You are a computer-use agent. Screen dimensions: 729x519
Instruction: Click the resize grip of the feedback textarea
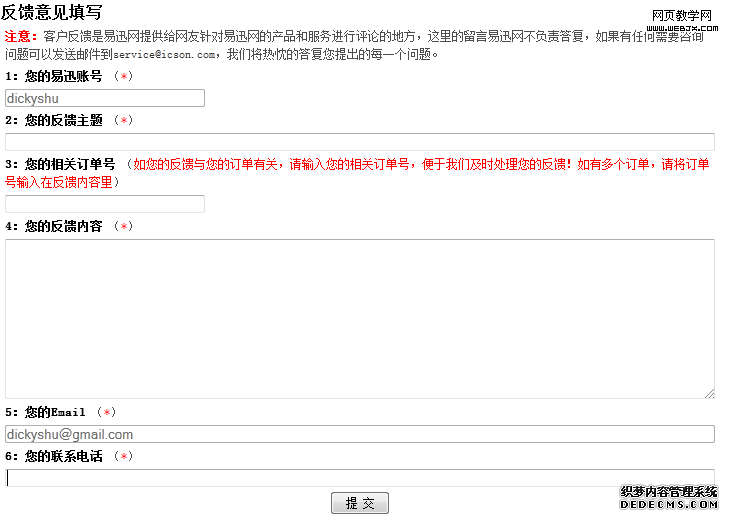(x=709, y=393)
